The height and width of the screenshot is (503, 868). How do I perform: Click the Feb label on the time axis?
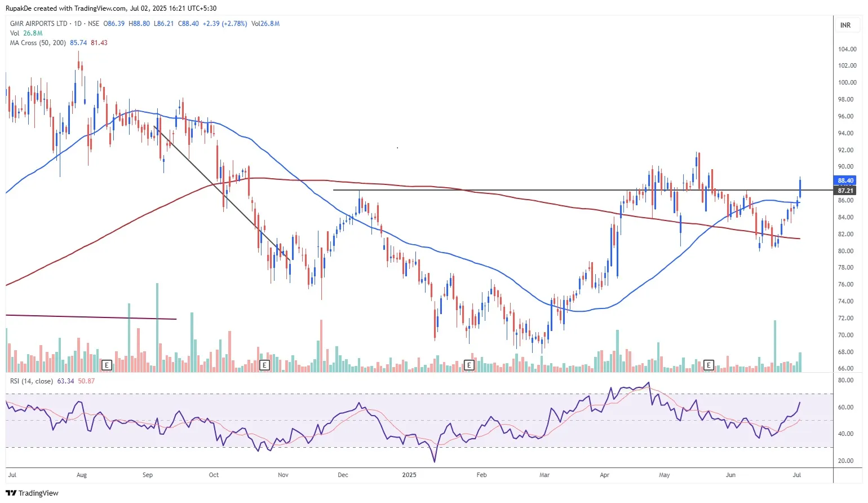coord(481,475)
